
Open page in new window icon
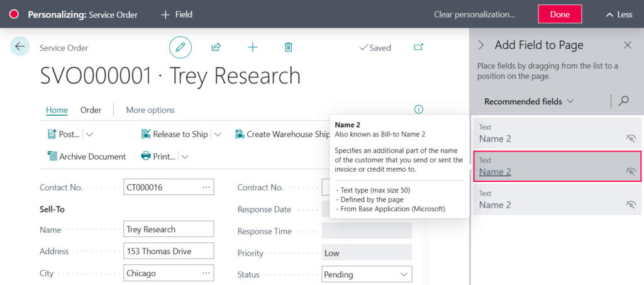tap(419, 47)
